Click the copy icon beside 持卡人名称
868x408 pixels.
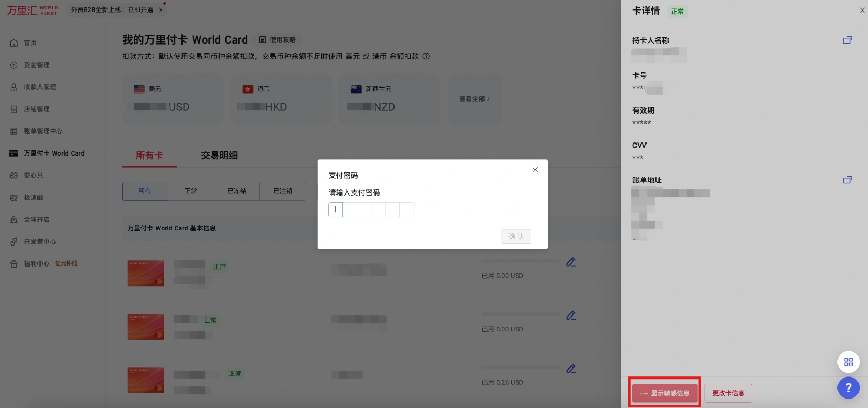(x=847, y=40)
